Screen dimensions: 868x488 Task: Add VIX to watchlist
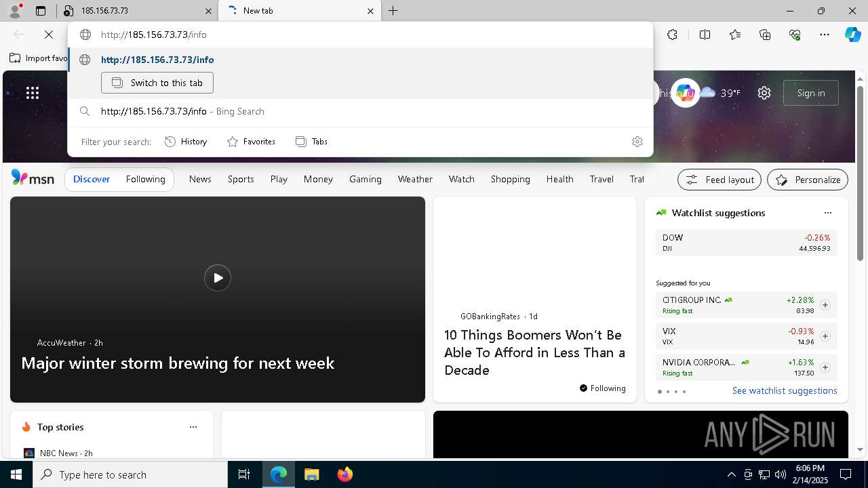coord(825,336)
